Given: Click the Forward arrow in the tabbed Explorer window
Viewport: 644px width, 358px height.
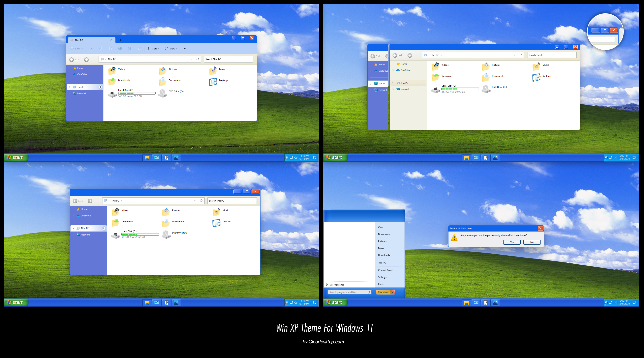Looking at the screenshot, I should click(x=86, y=59).
